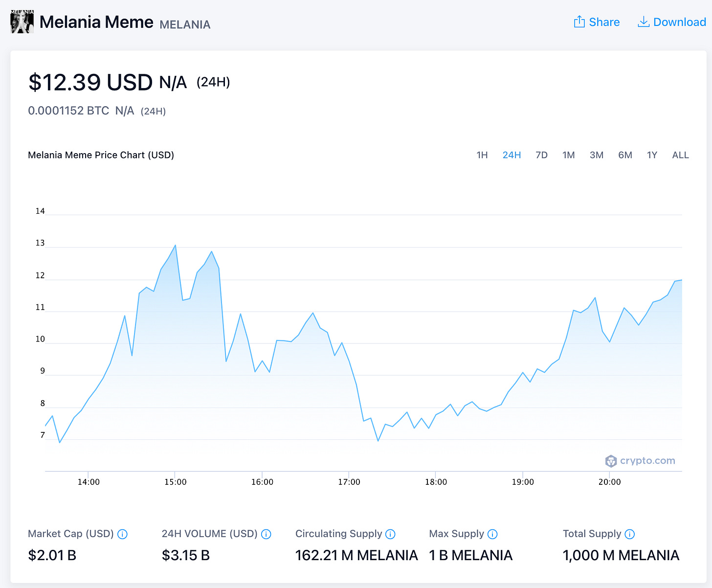Screen dimensions: 712x588
Task: Click the $12.39 USD price
Action: coord(90,82)
